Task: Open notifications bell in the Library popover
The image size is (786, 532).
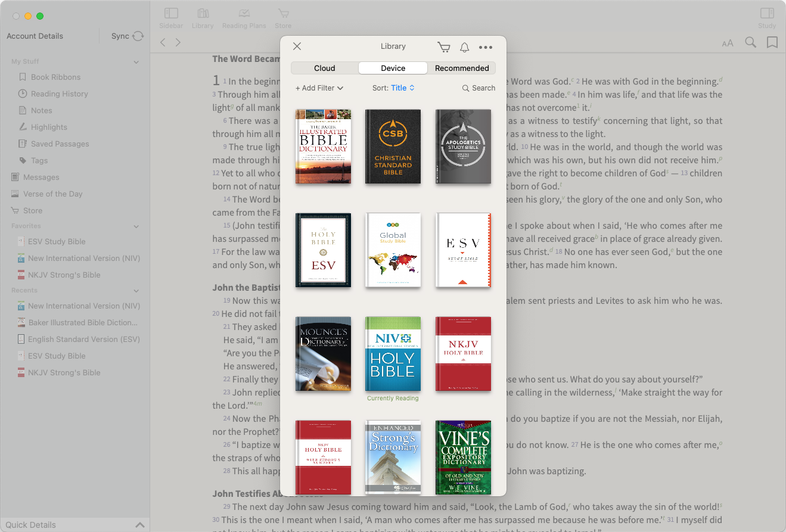Action: coord(465,47)
